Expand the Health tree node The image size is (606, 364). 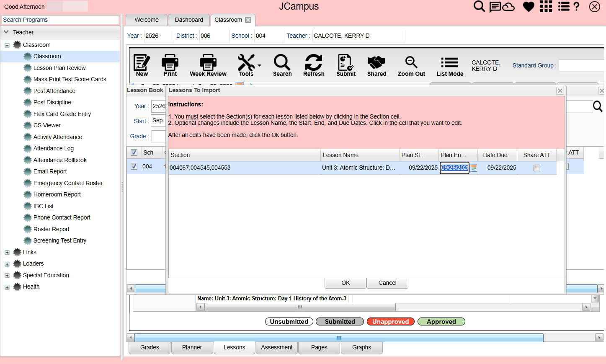(x=7, y=287)
